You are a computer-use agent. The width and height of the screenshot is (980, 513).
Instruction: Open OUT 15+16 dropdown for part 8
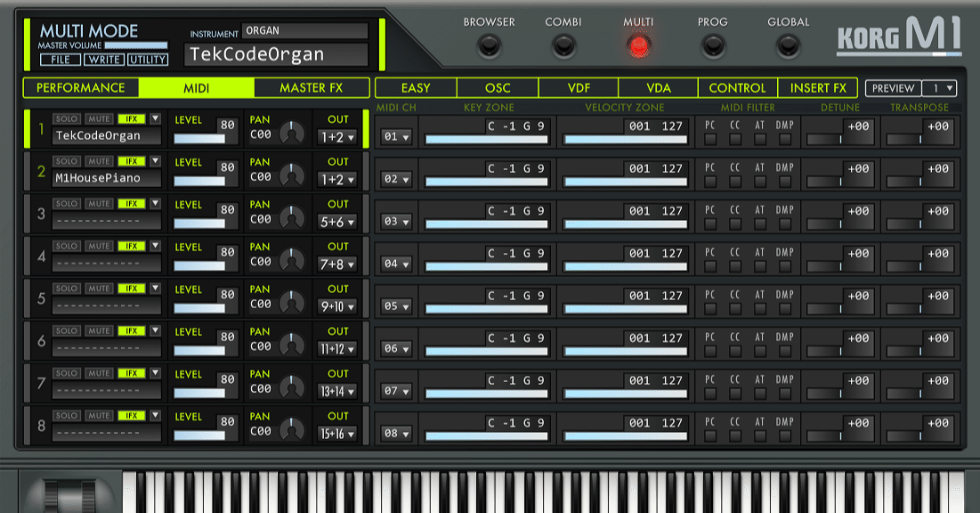point(337,434)
